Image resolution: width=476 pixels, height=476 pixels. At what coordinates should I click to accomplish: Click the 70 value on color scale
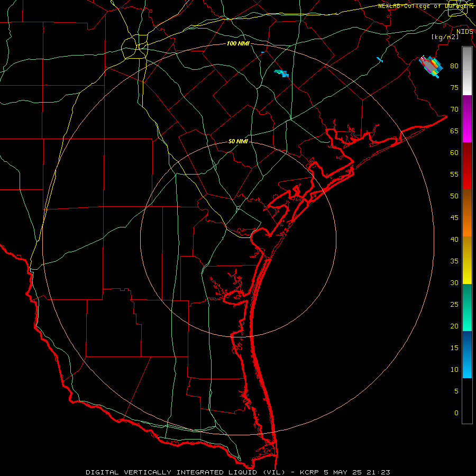click(x=454, y=109)
